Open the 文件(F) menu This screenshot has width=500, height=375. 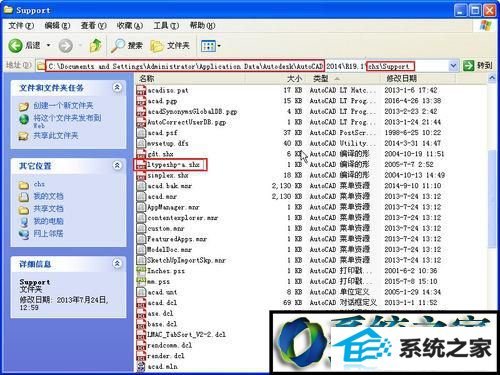21,25
